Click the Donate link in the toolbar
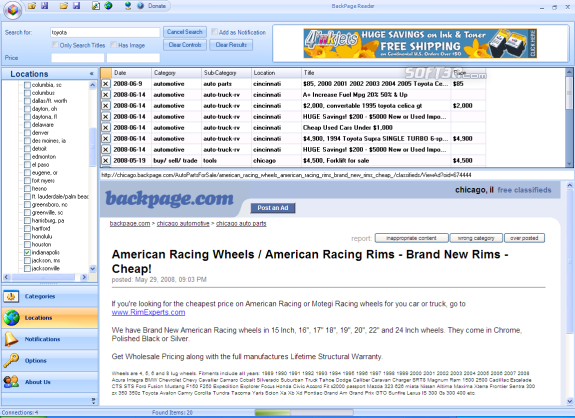The width and height of the screenshot is (575, 418). [157, 6]
